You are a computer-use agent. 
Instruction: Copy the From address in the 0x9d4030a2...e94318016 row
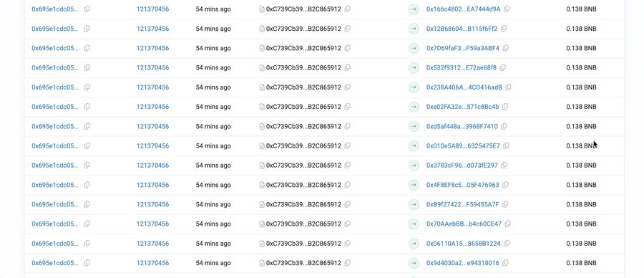348,263
